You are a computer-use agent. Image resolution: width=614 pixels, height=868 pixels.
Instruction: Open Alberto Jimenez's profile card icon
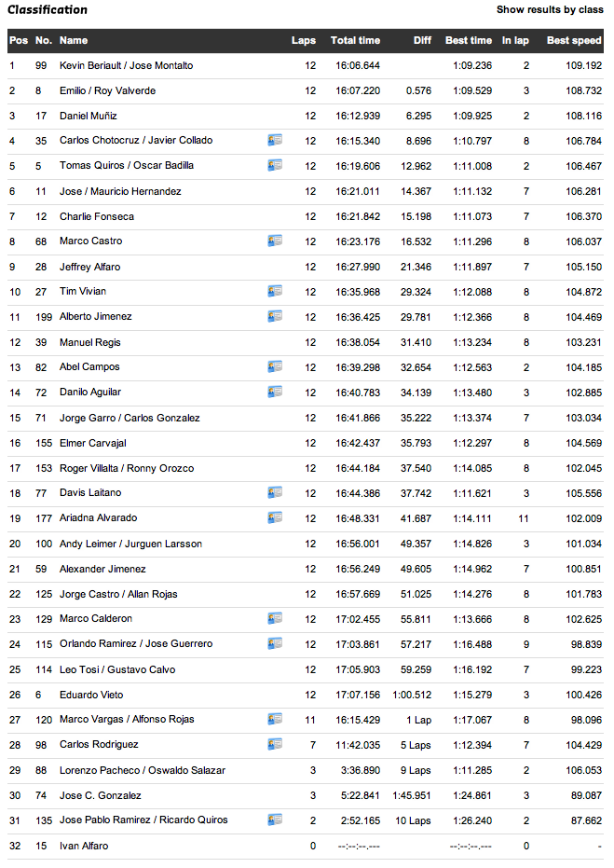(x=275, y=316)
